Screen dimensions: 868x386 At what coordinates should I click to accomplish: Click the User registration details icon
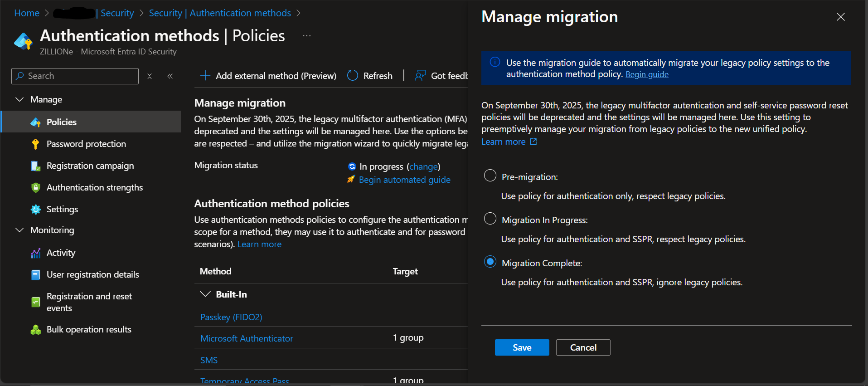[35, 275]
